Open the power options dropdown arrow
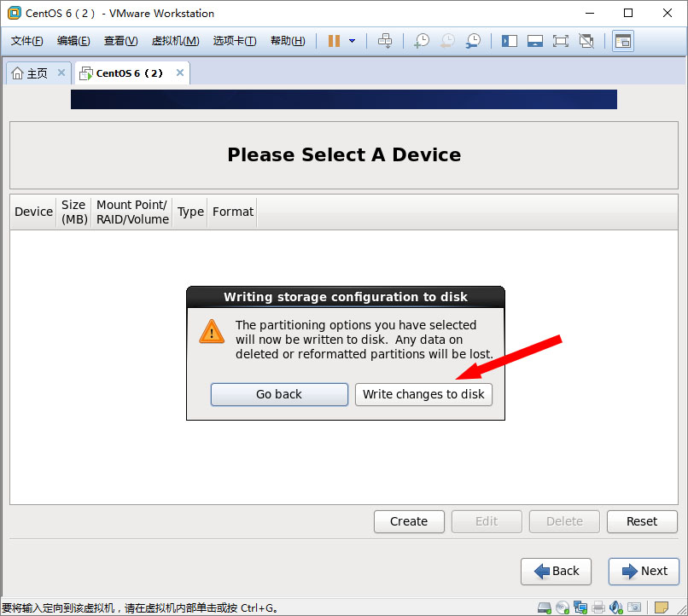The width and height of the screenshot is (688, 616). click(352, 41)
